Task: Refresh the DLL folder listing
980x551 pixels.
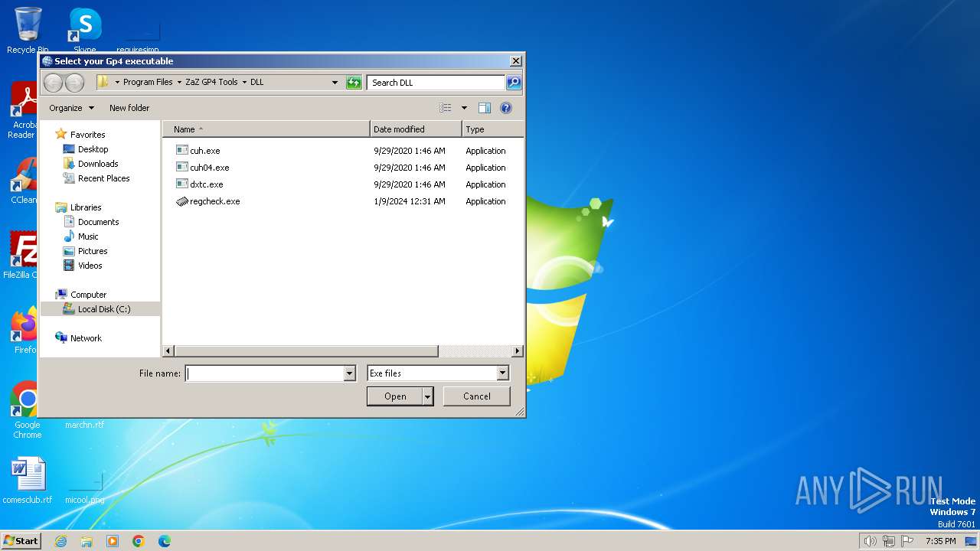Action: [x=354, y=83]
